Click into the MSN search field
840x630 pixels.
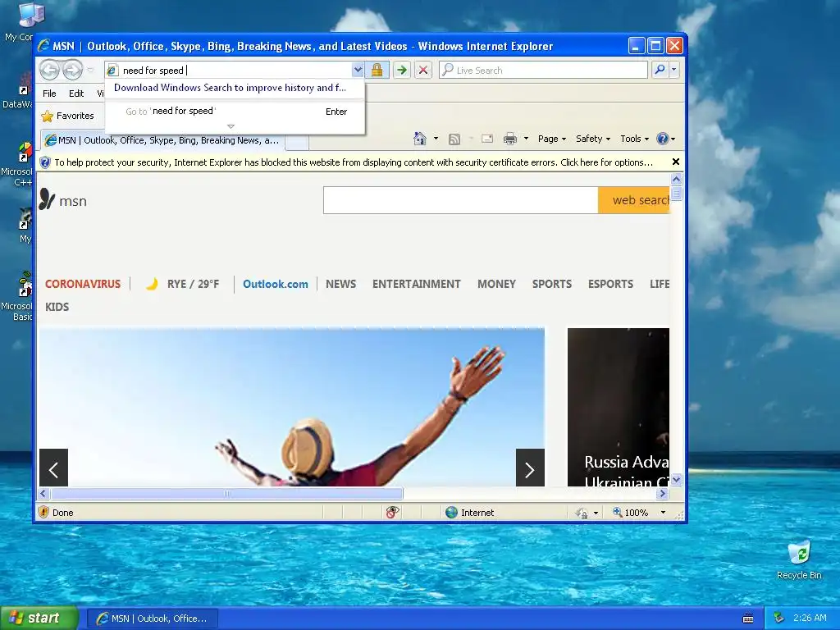(461, 200)
